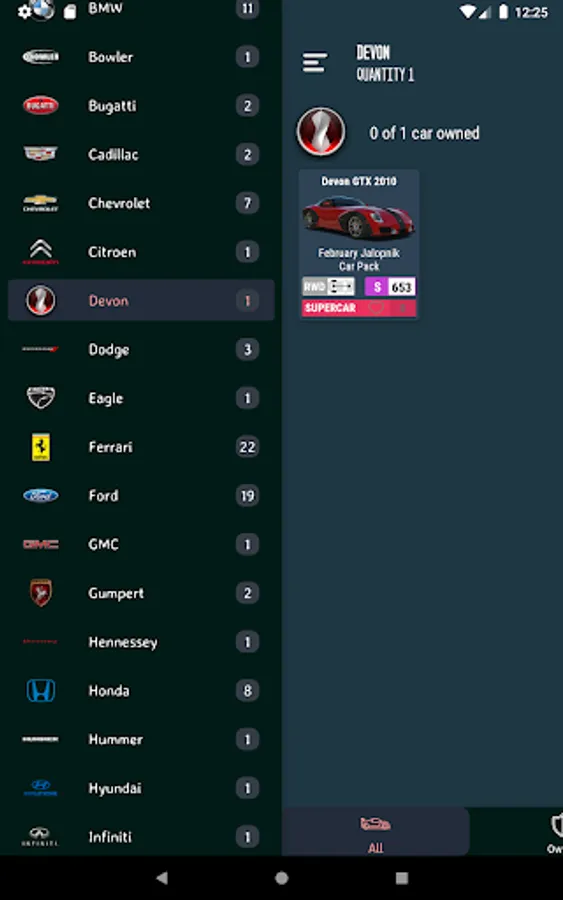
Task: Choose the Ford blue oval logo
Action: 40,495
